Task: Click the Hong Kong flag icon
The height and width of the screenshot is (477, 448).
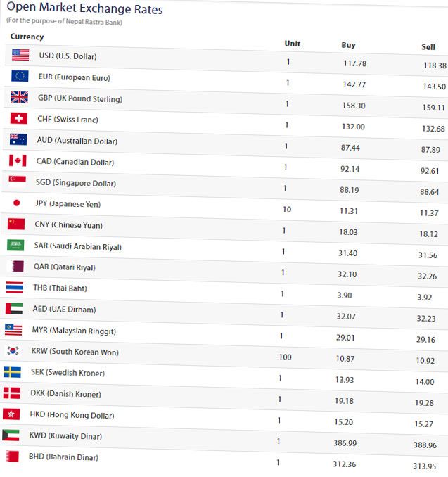Action: click(11, 414)
